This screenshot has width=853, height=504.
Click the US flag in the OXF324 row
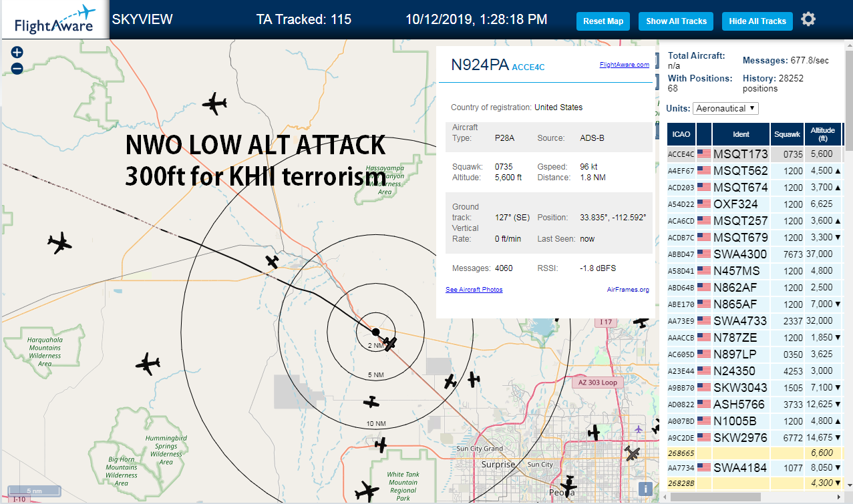(x=704, y=204)
